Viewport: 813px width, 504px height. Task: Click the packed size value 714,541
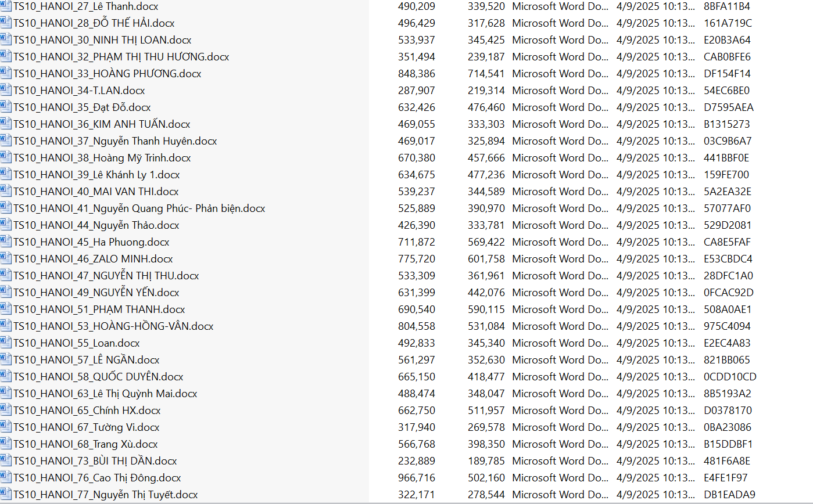tap(486, 74)
